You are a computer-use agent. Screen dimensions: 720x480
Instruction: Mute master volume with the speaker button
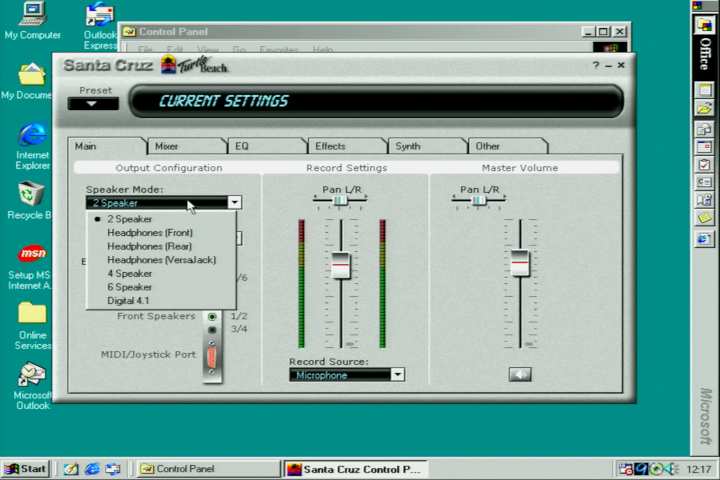(x=520, y=374)
